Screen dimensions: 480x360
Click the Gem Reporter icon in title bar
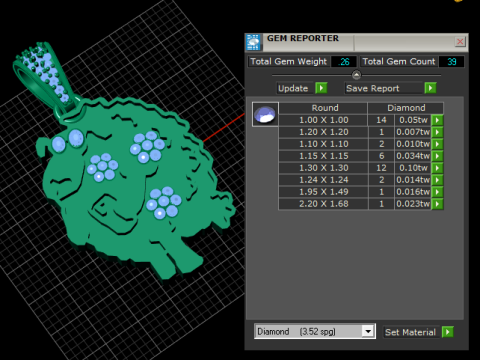tap(253, 42)
